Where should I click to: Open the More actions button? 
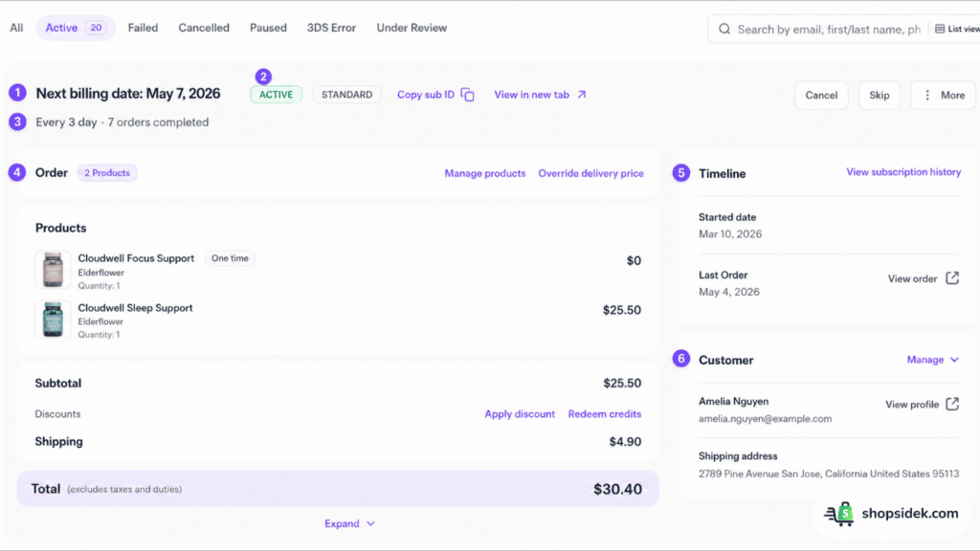[x=943, y=95]
